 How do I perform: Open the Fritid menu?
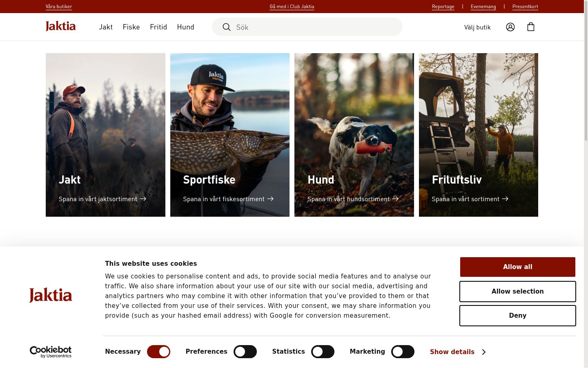(x=158, y=27)
